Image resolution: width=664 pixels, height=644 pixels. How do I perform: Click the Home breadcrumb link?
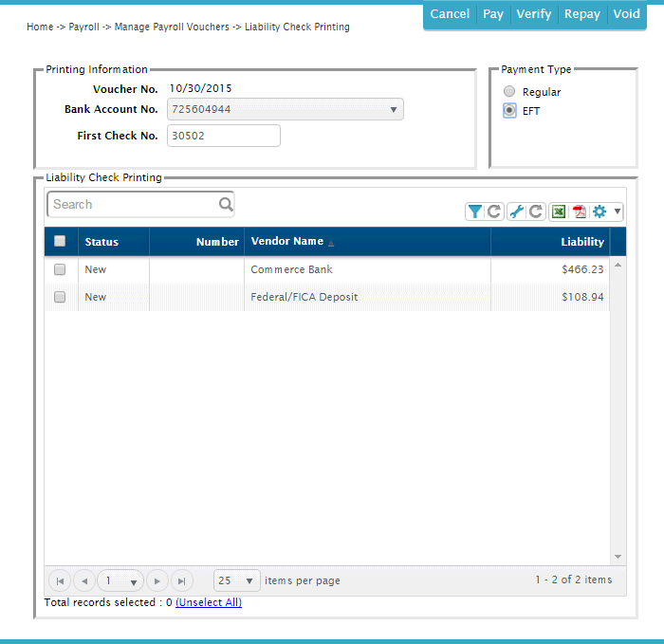[40, 28]
